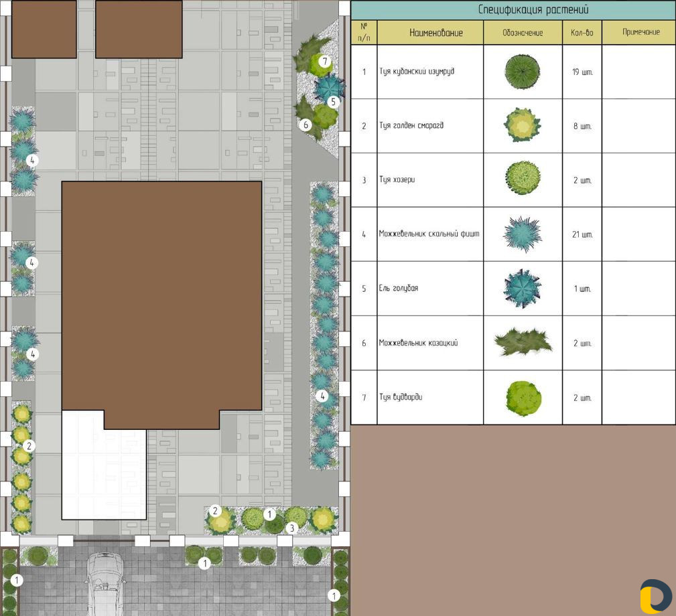Click row number 4 in the table's first column
Viewport: 676px width, 616px height.
click(364, 234)
